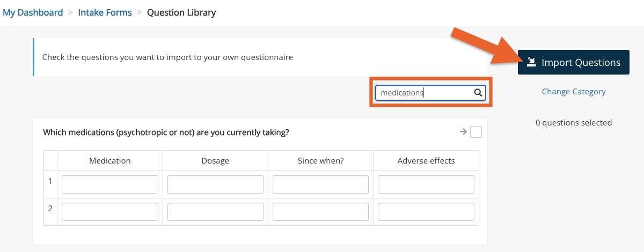Check the medications question checkbox

pyautogui.click(x=476, y=132)
